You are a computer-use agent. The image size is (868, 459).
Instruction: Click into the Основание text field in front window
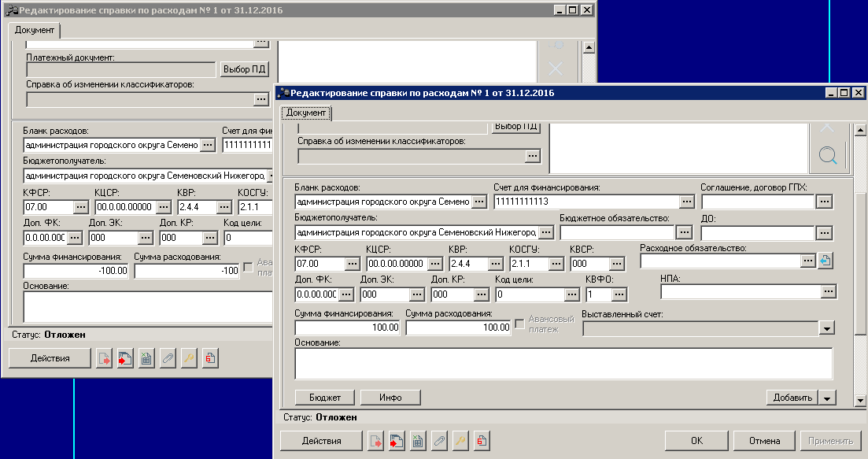(563, 364)
